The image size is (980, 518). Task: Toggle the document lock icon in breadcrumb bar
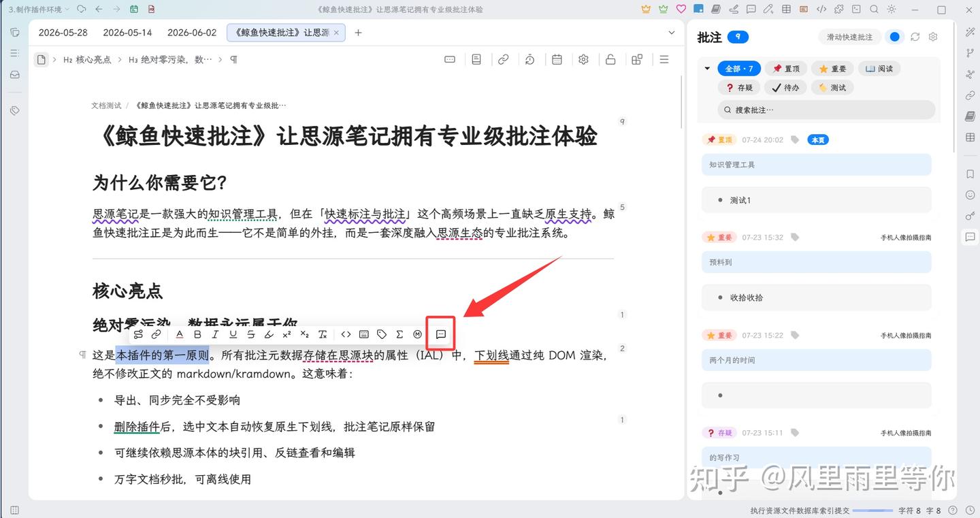tap(610, 60)
